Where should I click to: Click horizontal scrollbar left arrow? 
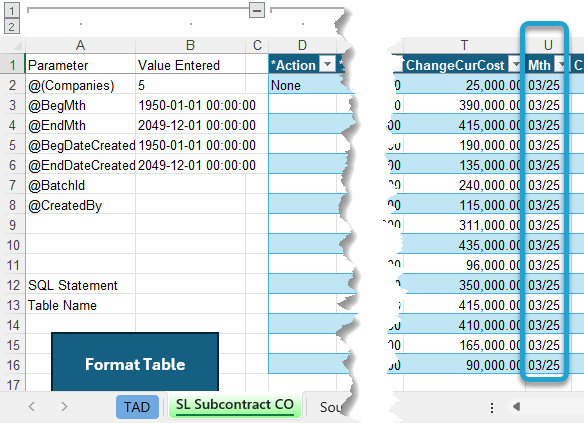pyautogui.click(x=516, y=406)
